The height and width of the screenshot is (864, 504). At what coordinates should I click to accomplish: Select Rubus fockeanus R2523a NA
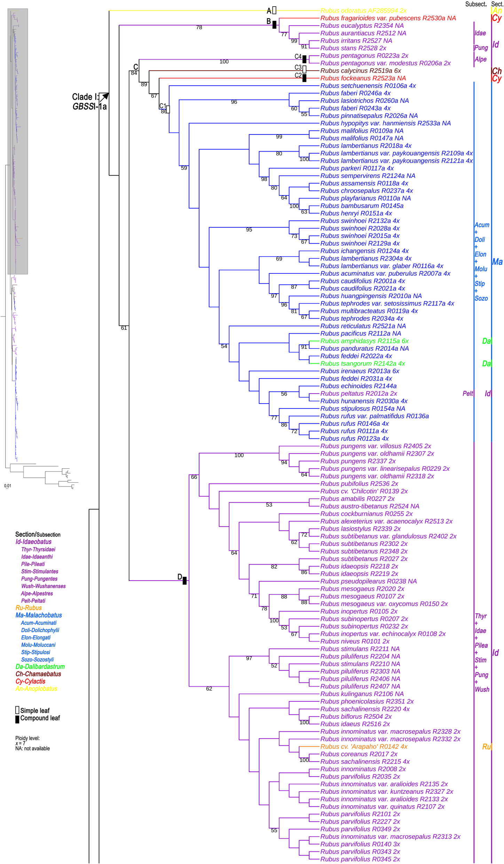[363, 78]
